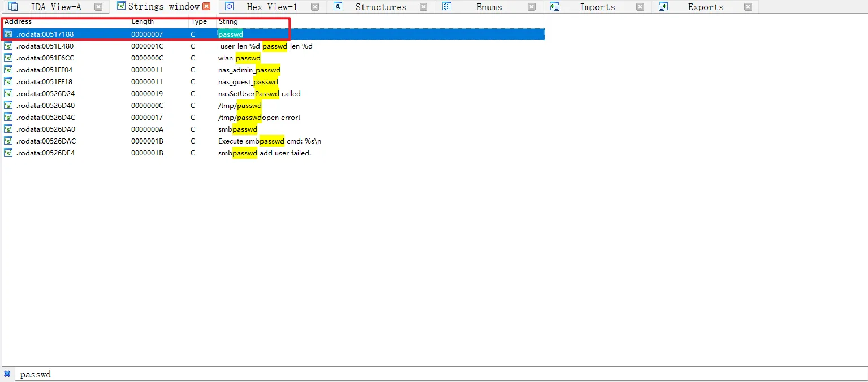The width and height of the screenshot is (868, 382).
Task: Select the highlighted 'passwd' string entry
Action: (x=231, y=34)
